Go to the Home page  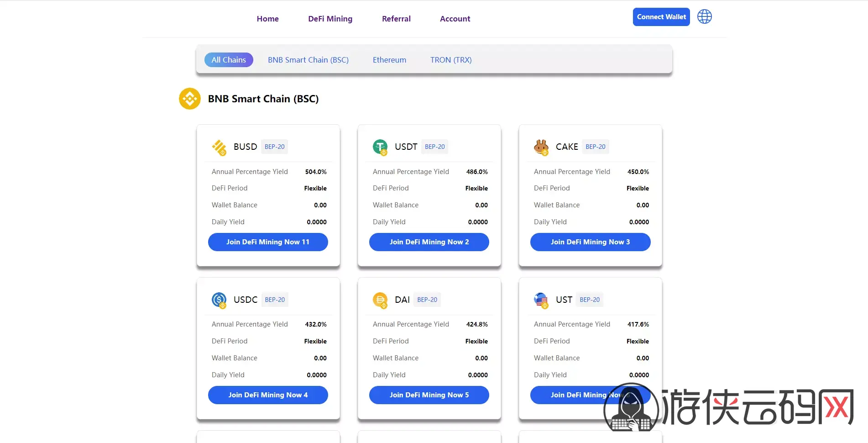(x=267, y=19)
